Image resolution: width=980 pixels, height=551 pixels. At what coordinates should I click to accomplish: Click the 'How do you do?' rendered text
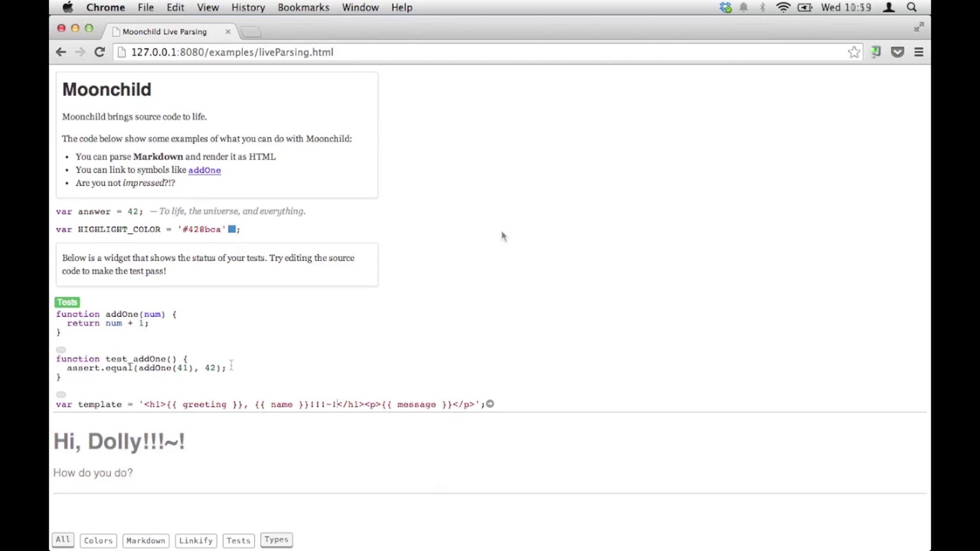tap(93, 473)
